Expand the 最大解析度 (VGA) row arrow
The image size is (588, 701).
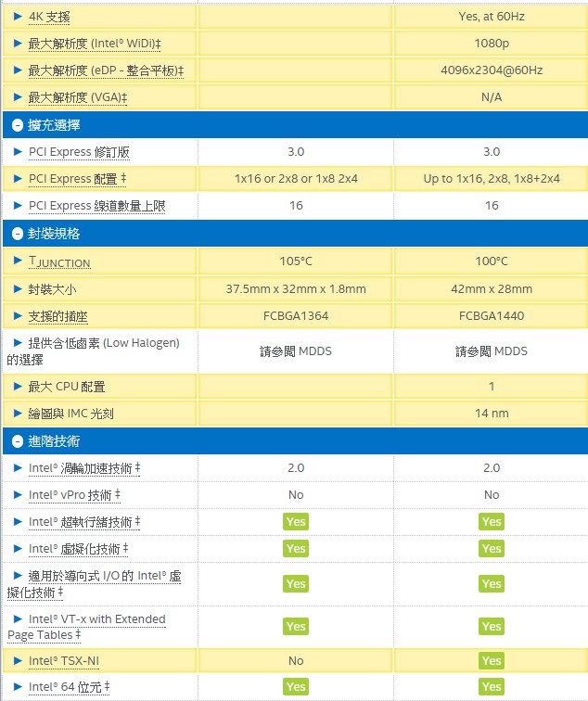(18, 97)
